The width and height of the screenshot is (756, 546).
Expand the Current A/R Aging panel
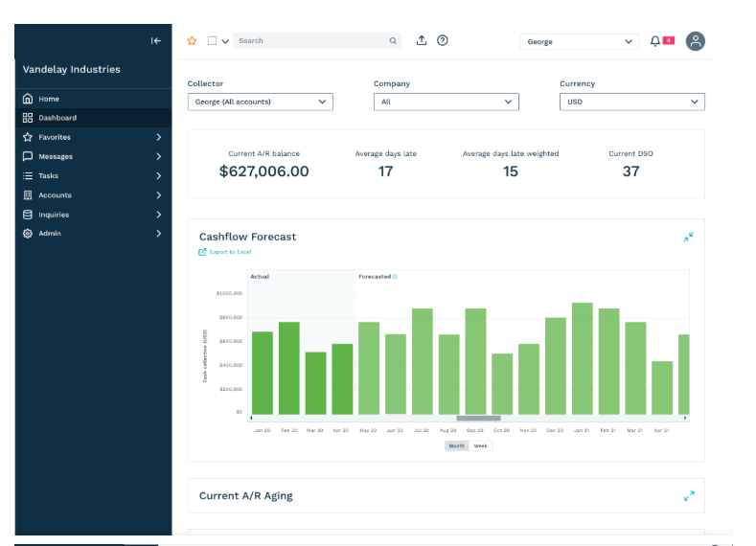pos(689,496)
